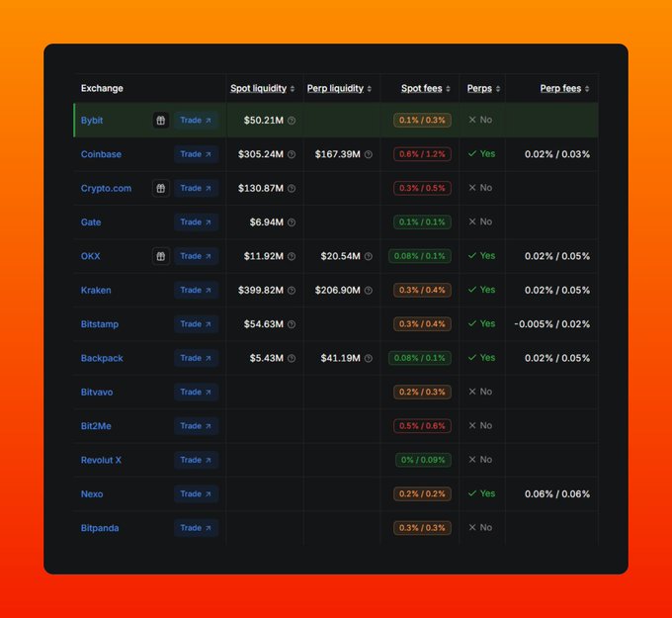Click the info icon next to $41.19M
Viewport: 672px width, 618px height.
point(369,358)
